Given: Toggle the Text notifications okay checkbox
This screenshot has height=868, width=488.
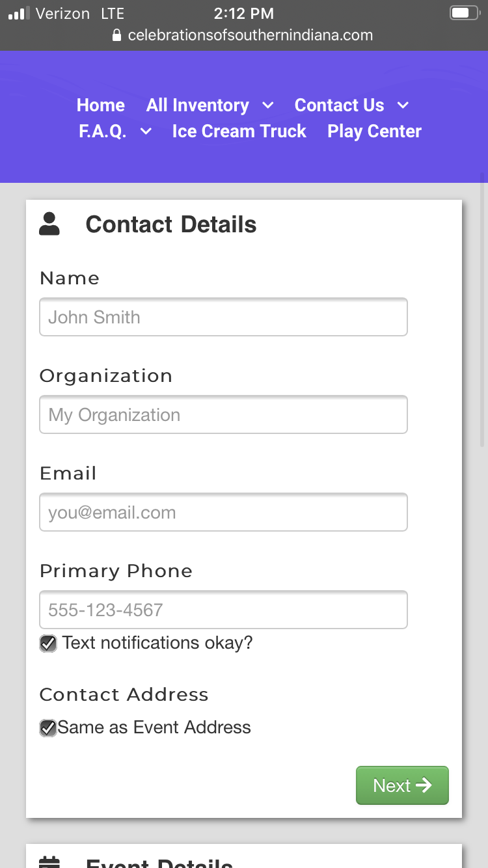Looking at the screenshot, I should [x=48, y=644].
